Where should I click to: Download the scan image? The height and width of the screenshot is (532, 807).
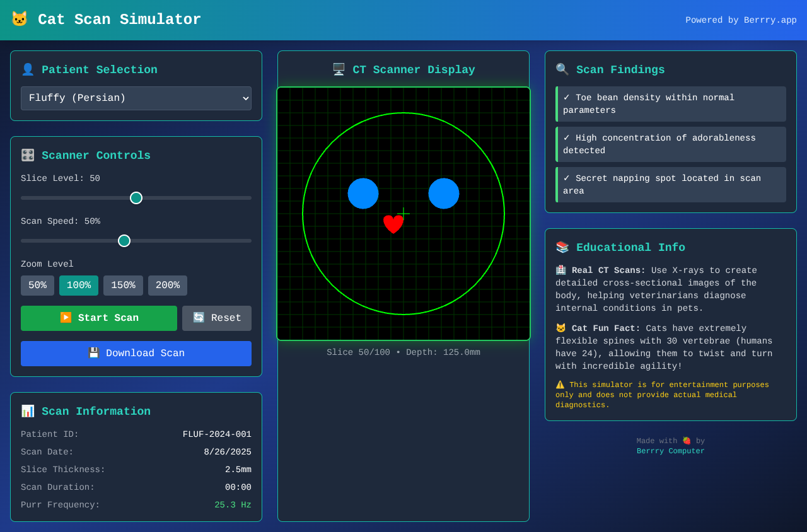(136, 354)
